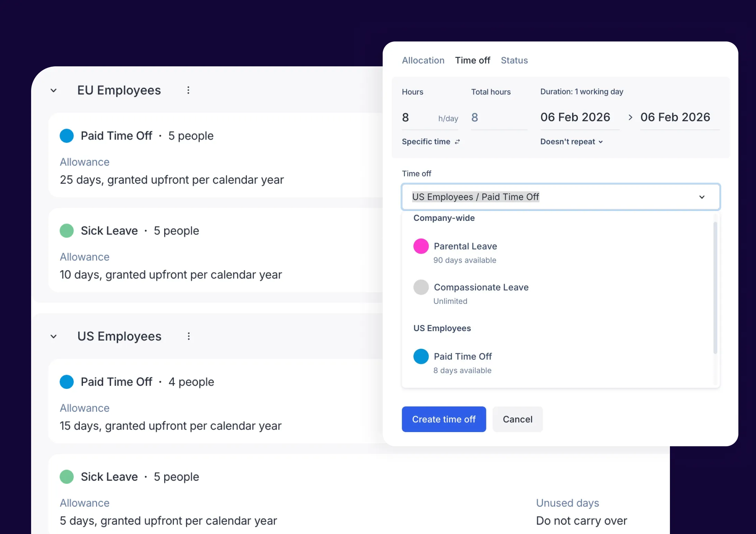This screenshot has width=756, height=534.
Task: Click the green dot of EU Sick Leave
Action: tap(67, 231)
